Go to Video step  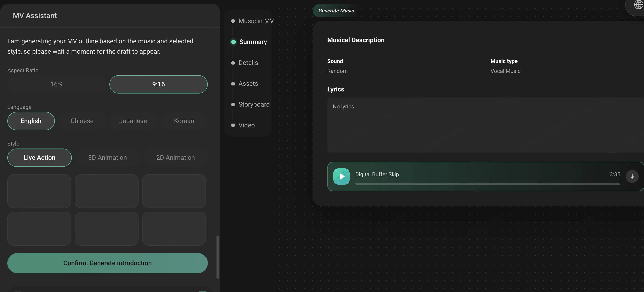click(243, 125)
